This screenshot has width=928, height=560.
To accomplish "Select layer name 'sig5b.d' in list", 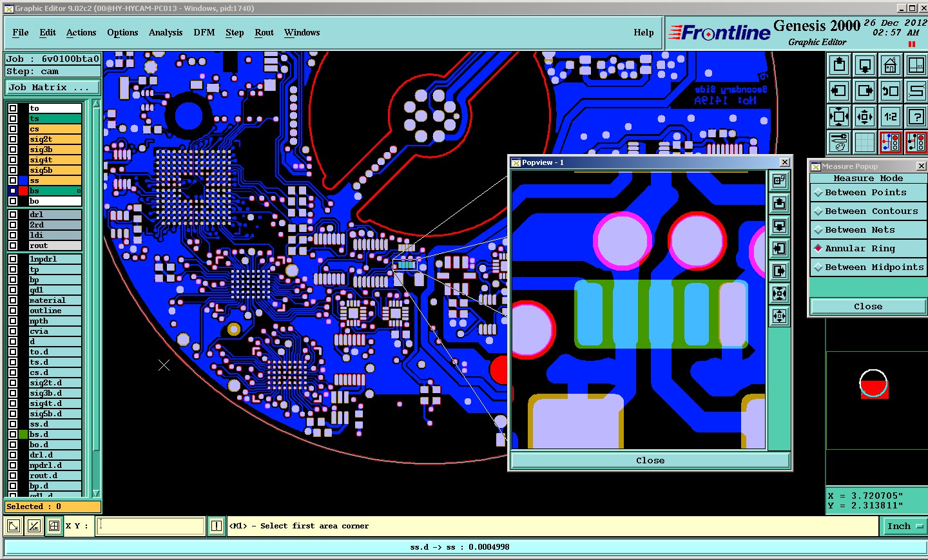I will (x=55, y=414).
